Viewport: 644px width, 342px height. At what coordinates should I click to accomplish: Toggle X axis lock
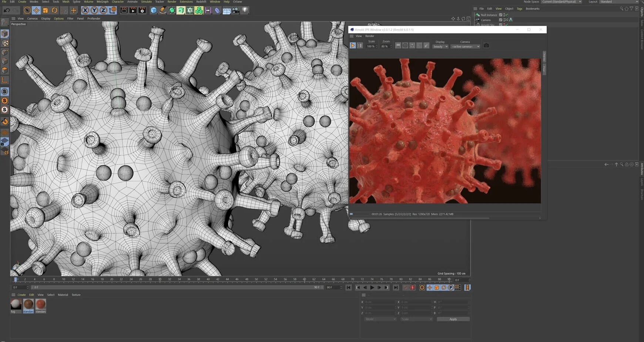85,10
